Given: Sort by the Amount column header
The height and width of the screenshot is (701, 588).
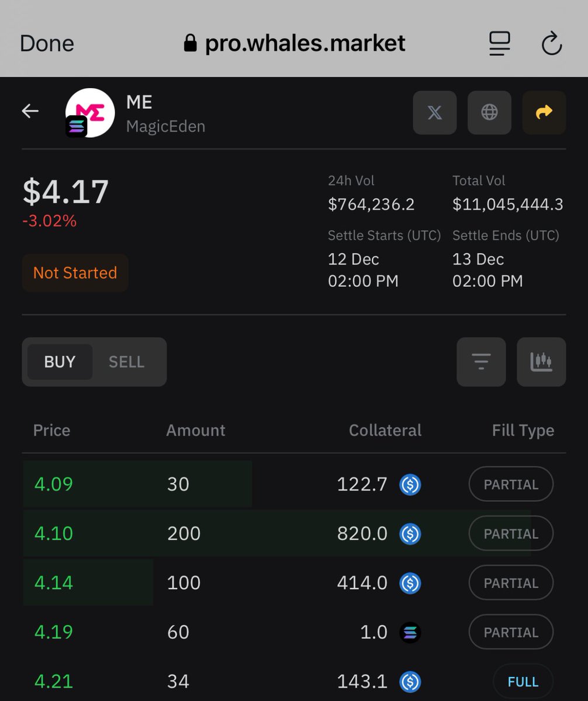Looking at the screenshot, I should (196, 431).
